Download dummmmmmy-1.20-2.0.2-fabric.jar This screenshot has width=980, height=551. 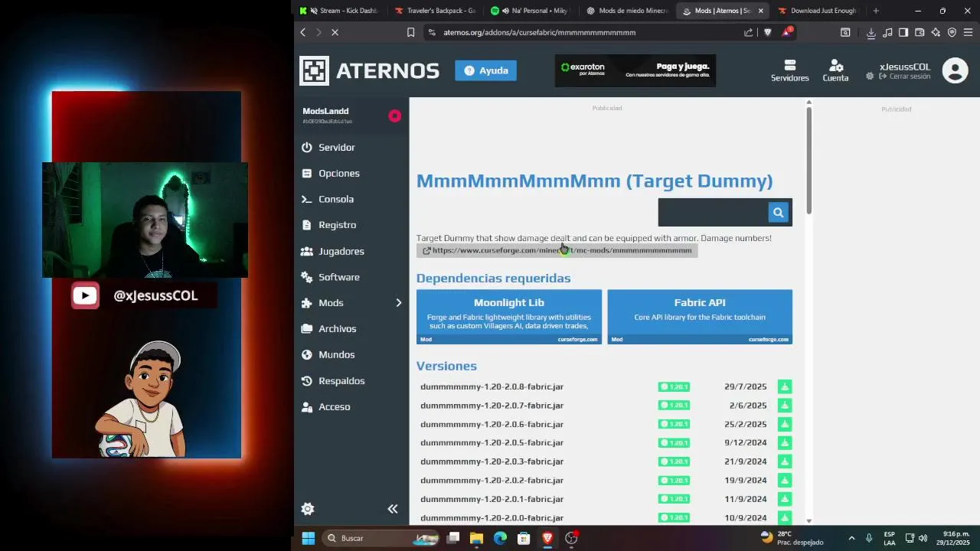(x=784, y=480)
